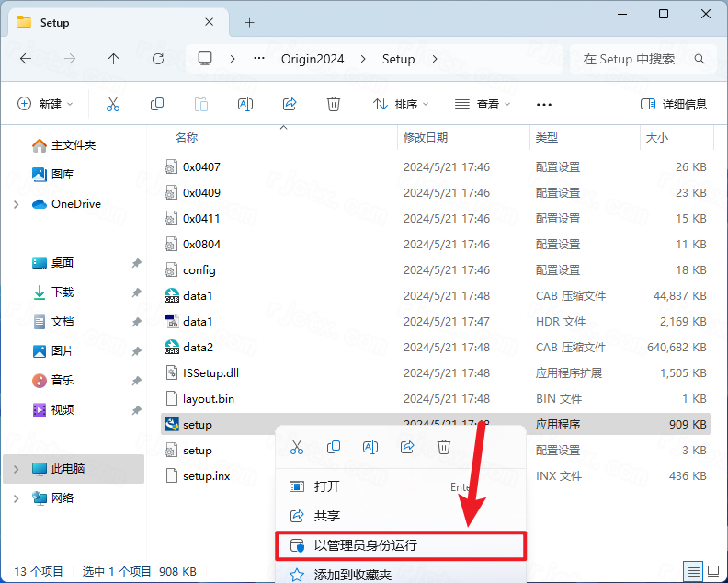
Task: Click the trash icon in the context menu
Action: click(x=444, y=447)
